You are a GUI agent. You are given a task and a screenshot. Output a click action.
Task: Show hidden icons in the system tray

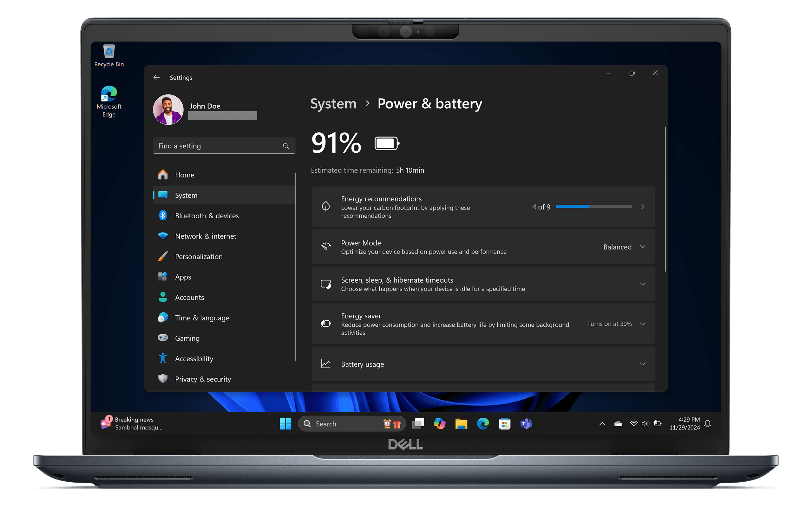pos(602,424)
